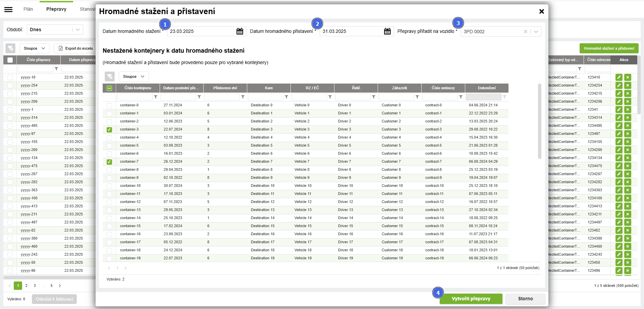This screenshot has width=644, height=309.
Task: Open calendar picker for Datum hromadného přistavení
Action: click(387, 31)
